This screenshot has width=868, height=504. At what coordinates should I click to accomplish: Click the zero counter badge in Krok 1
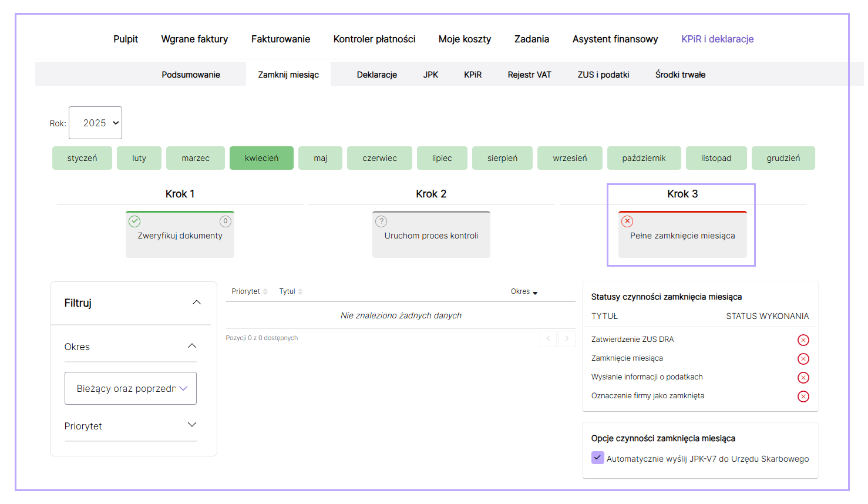[226, 221]
